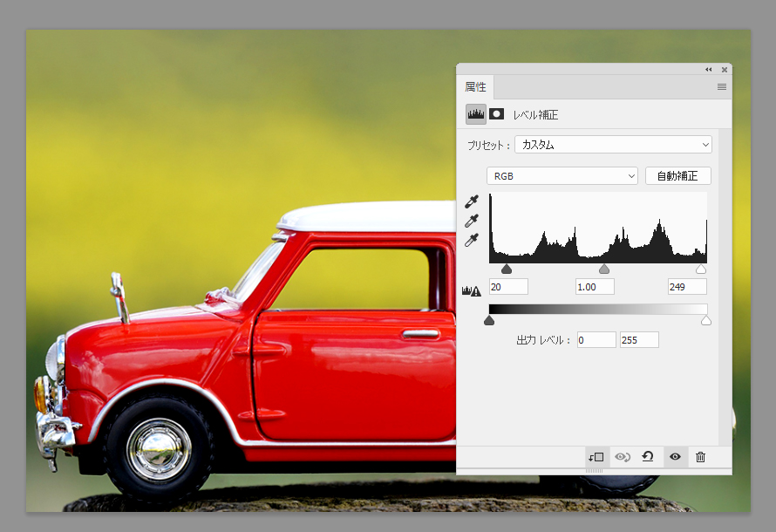The width and height of the screenshot is (776, 532).
Task: Click the 出力レベル label
Action: point(543,340)
